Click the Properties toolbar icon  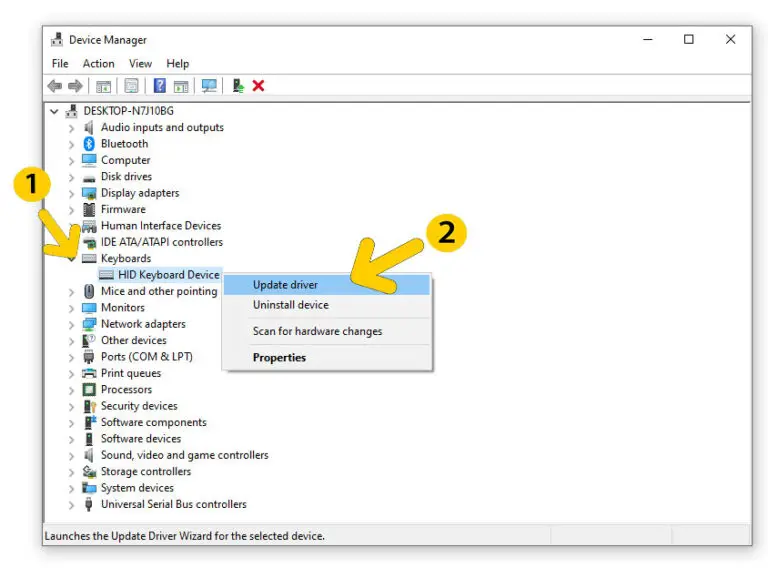(x=131, y=86)
